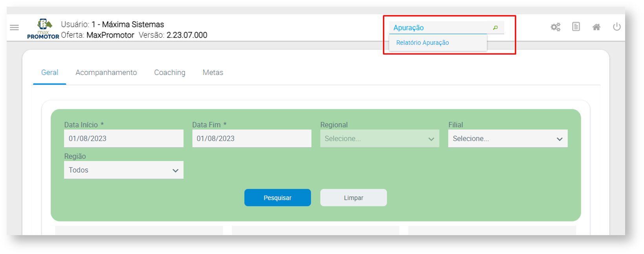Click the search magnifier icon
The image size is (644, 254).
click(495, 27)
